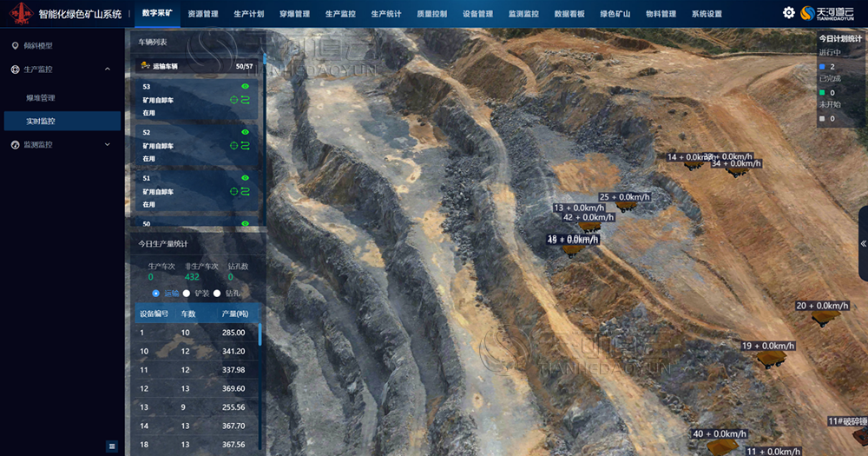The height and width of the screenshot is (456, 868).
Task: Collapse the 生产监控 sidebar group chevron
Action: [x=108, y=69]
